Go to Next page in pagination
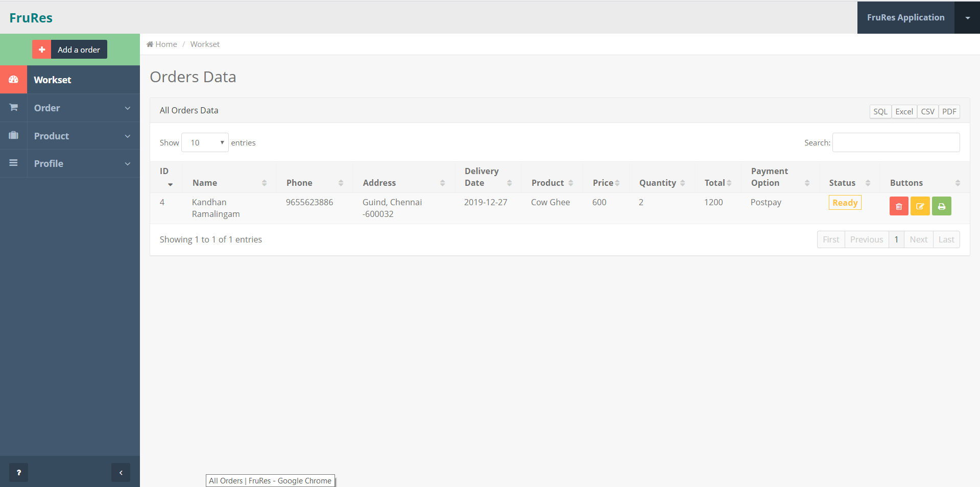980x487 pixels. tap(919, 239)
